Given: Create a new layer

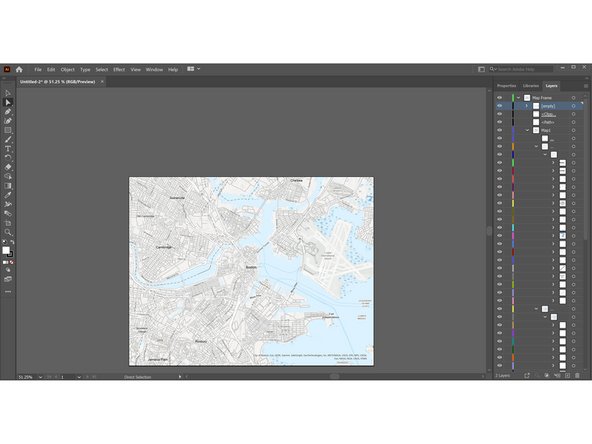Looking at the screenshot, I should click(567, 376).
